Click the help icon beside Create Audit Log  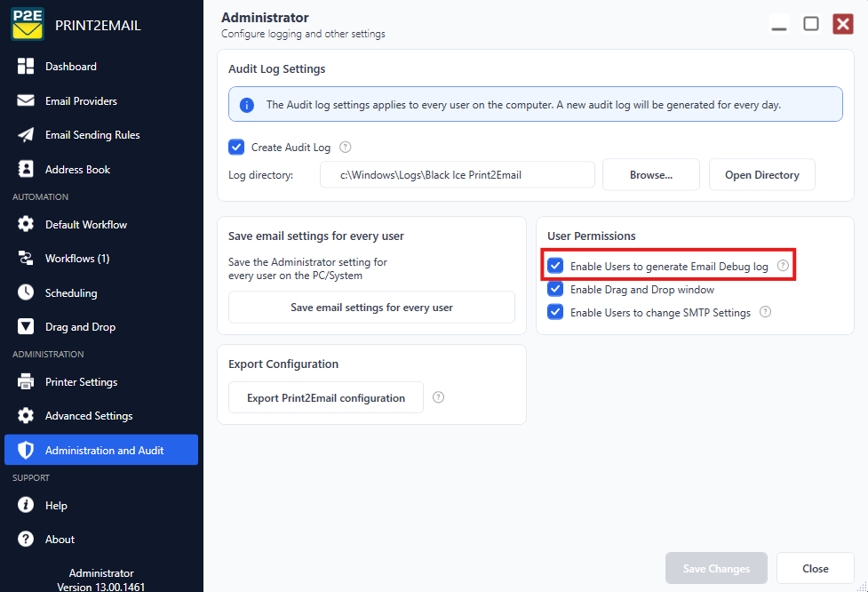[345, 148]
